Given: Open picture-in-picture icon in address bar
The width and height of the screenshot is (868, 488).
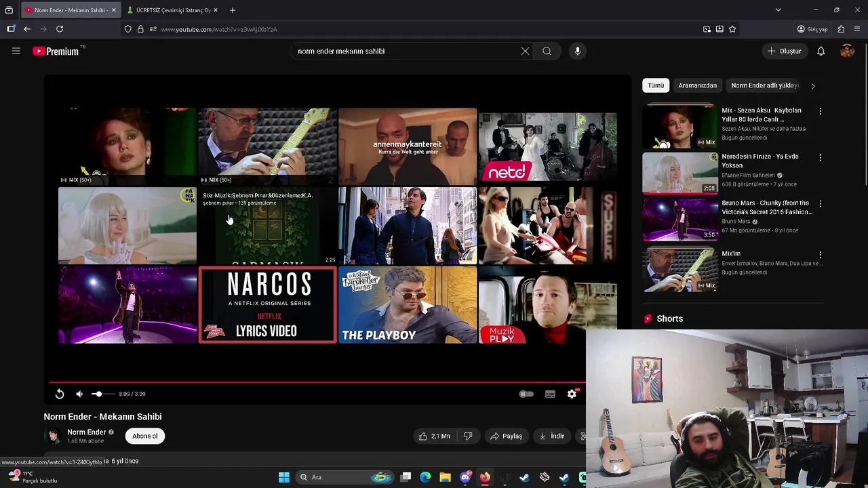Looking at the screenshot, I should coord(707,29).
